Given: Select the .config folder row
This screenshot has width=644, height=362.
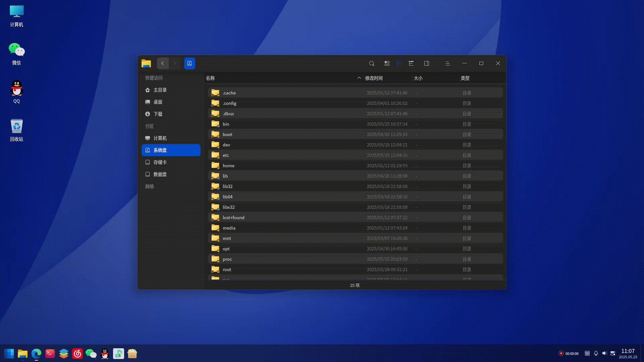Looking at the screenshot, I should point(356,103).
